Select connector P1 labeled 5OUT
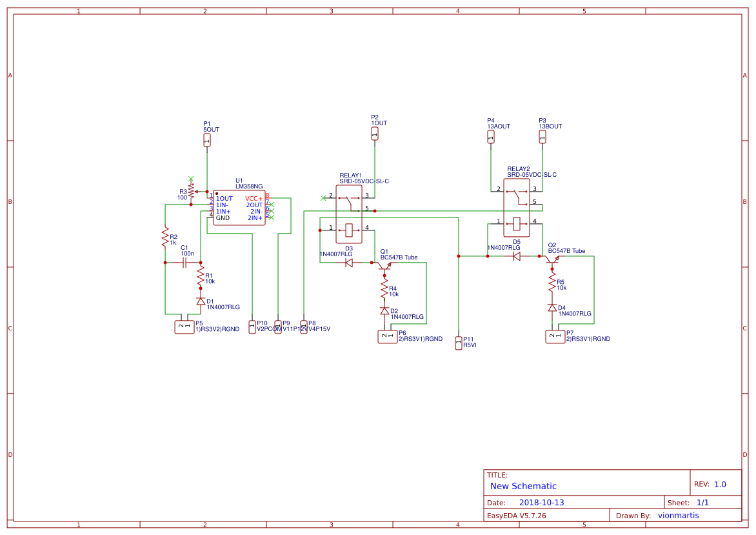This screenshot has height=535, width=756. pos(207,140)
